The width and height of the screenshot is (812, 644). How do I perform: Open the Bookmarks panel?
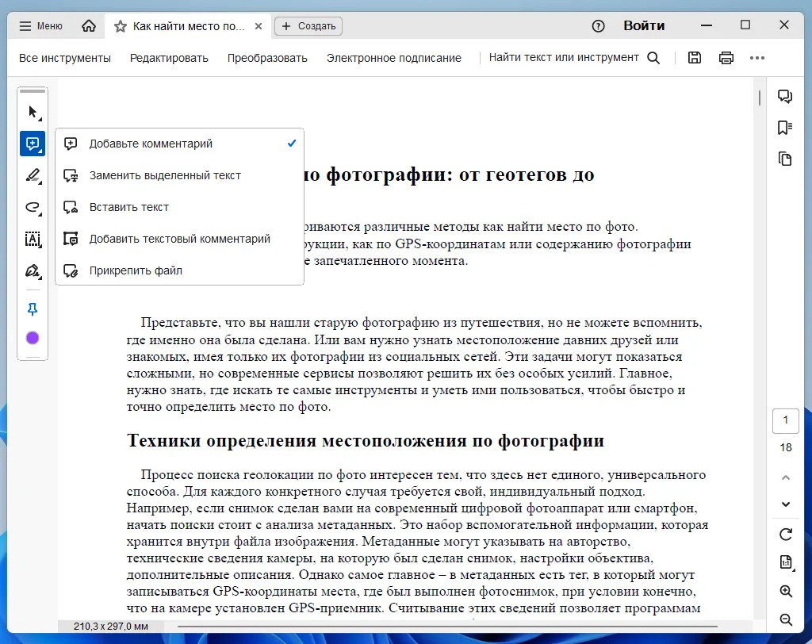[784, 127]
